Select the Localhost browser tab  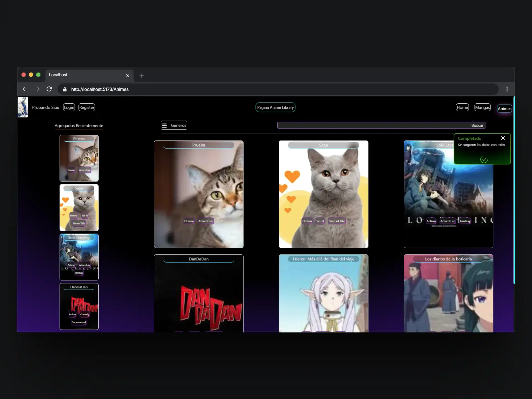click(x=89, y=75)
